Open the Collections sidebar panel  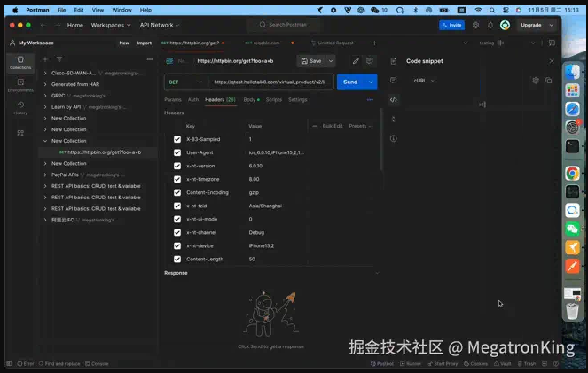coord(20,63)
